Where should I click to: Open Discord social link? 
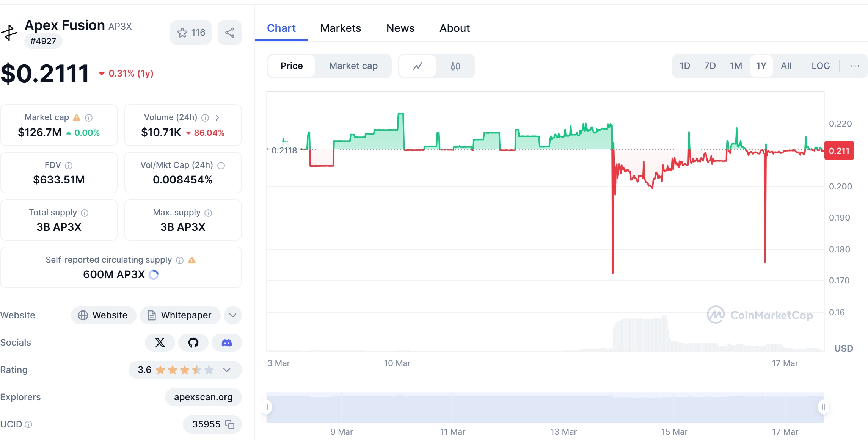coord(227,343)
